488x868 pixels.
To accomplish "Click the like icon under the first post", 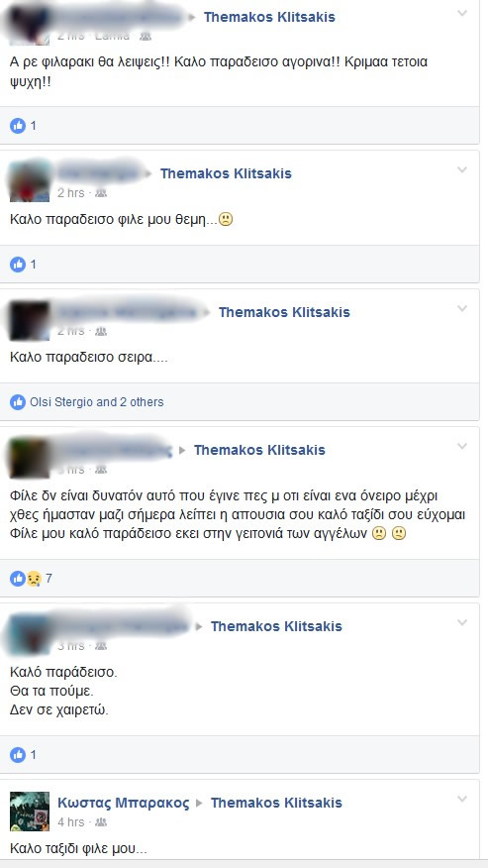I will point(18,126).
